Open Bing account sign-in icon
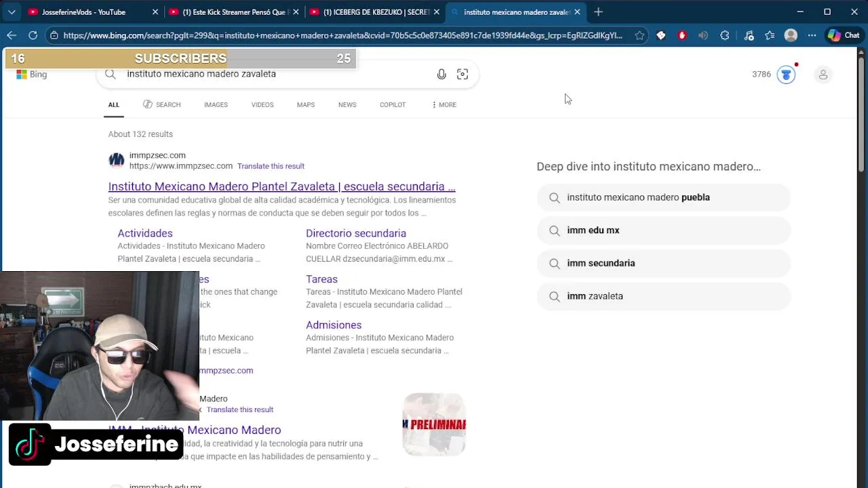The image size is (868, 488). coord(823,75)
